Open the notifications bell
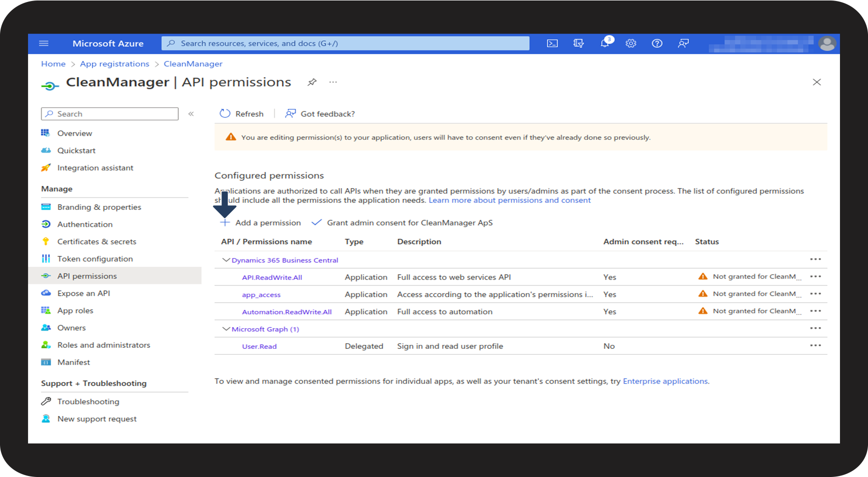The height and width of the screenshot is (477, 868). pos(605,43)
